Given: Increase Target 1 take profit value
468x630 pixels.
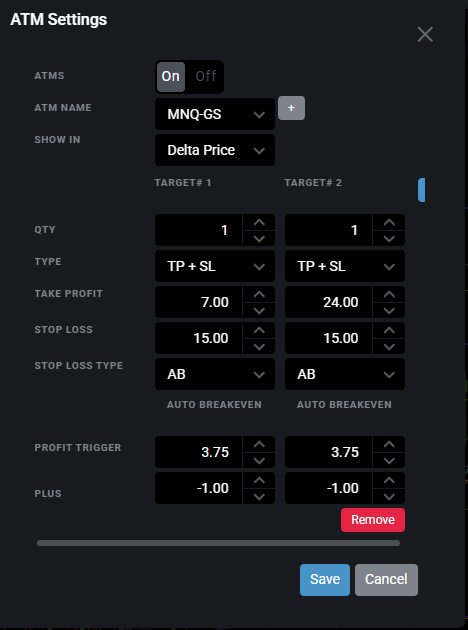Looking at the screenshot, I should (259, 294).
